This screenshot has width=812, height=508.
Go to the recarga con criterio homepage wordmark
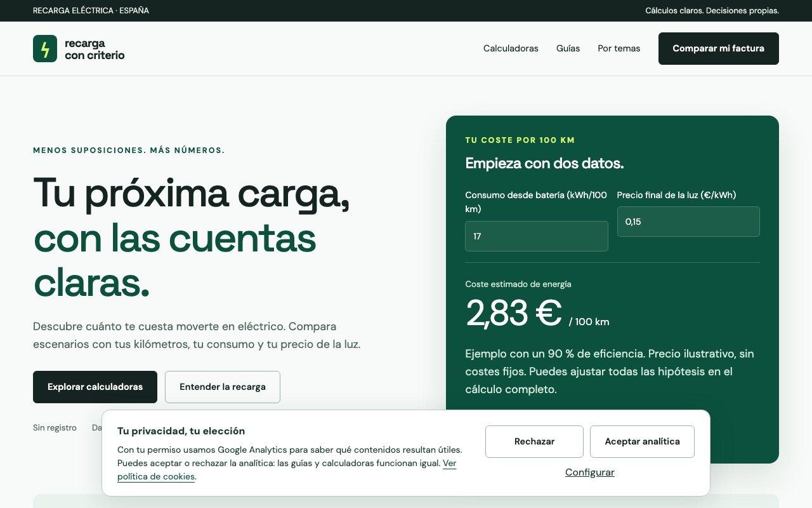tap(95, 49)
